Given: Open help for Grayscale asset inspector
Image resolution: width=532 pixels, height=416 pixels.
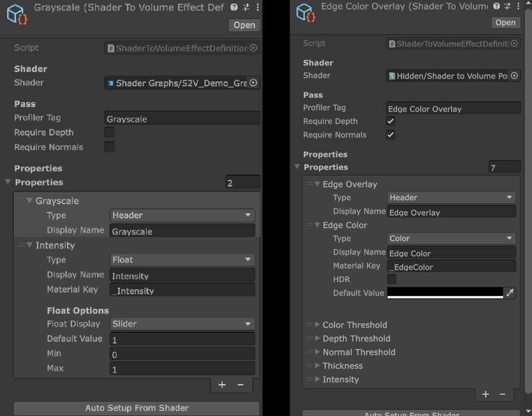Looking at the screenshot, I should point(234,7).
